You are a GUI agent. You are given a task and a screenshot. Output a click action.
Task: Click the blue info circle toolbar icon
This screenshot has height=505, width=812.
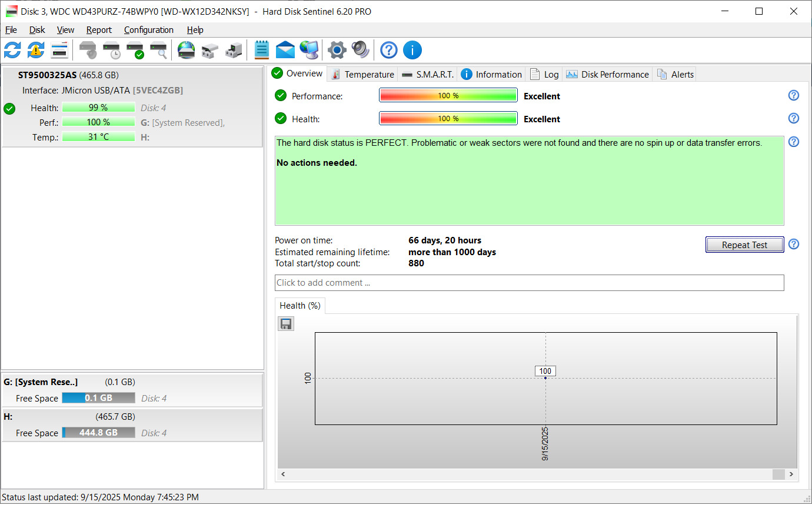click(412, 50)
